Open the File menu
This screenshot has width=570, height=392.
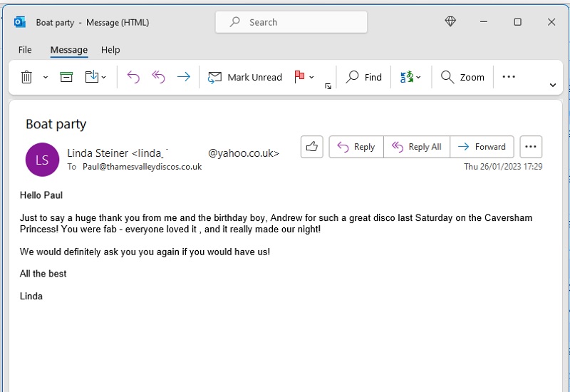[25, 50]
